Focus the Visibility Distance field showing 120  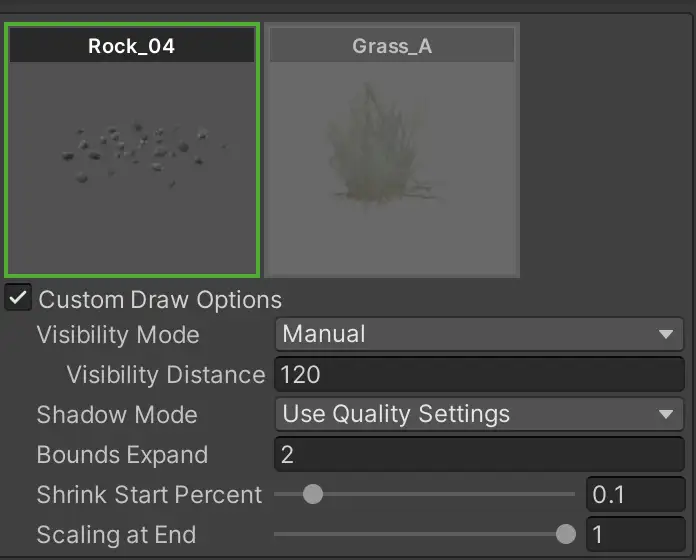[x=478, y=375]
